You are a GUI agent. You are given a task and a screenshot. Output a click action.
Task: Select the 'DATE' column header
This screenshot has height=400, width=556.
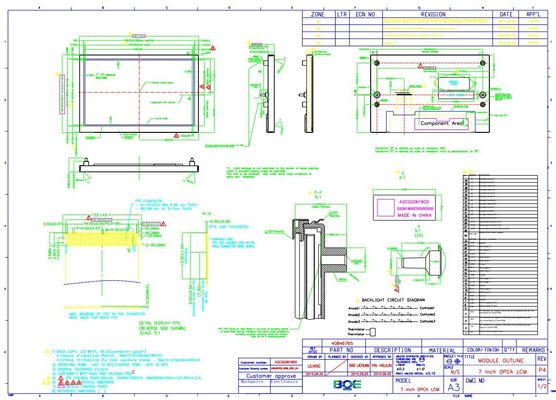[x=506, y=14]
